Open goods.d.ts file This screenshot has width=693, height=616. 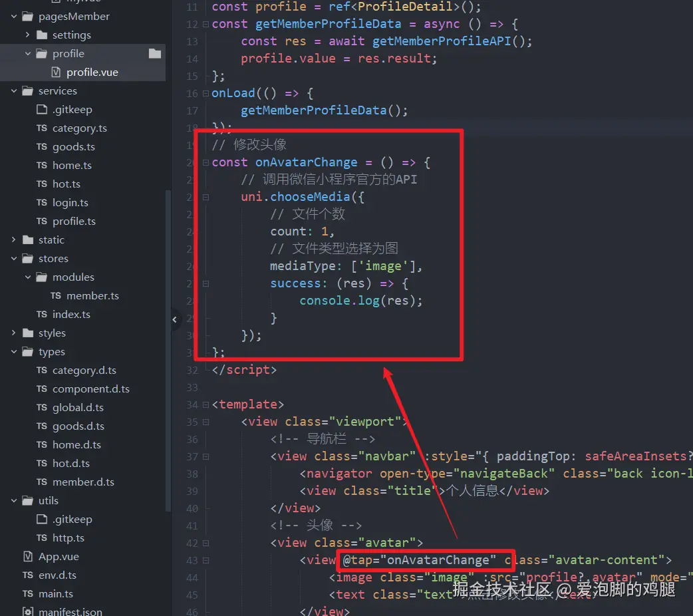pos(78,426)
